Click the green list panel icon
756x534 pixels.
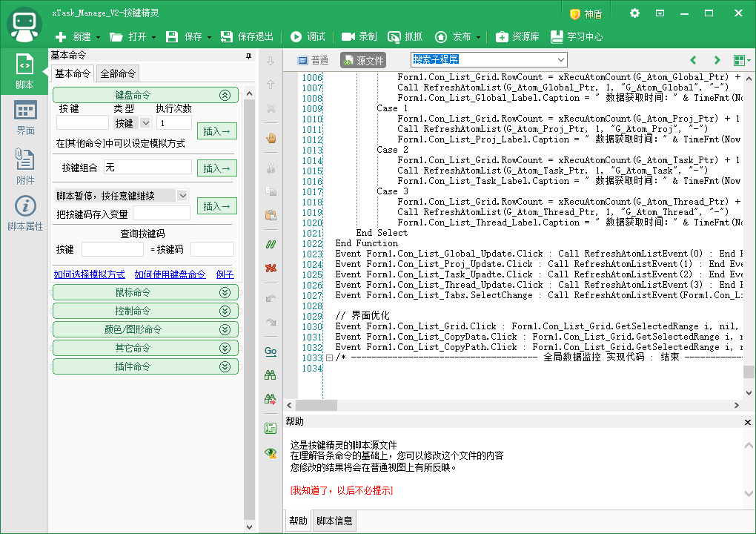click(x=271, y=429)
